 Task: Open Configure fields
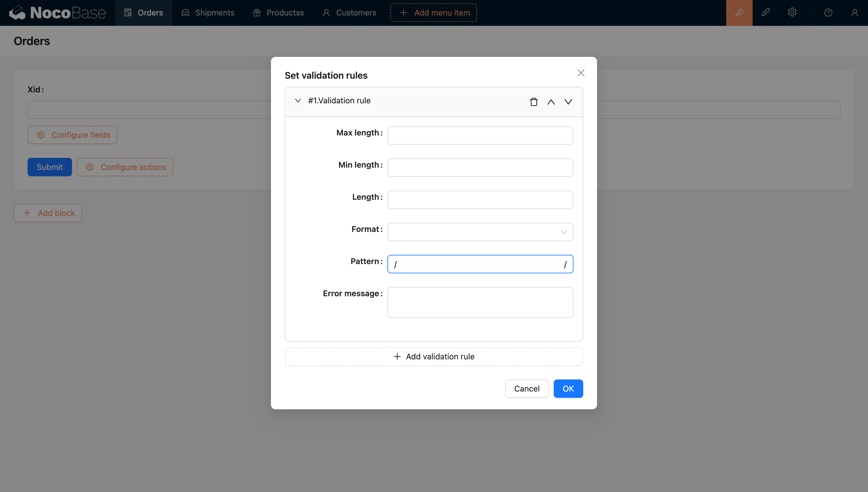[x=72, y=135]
